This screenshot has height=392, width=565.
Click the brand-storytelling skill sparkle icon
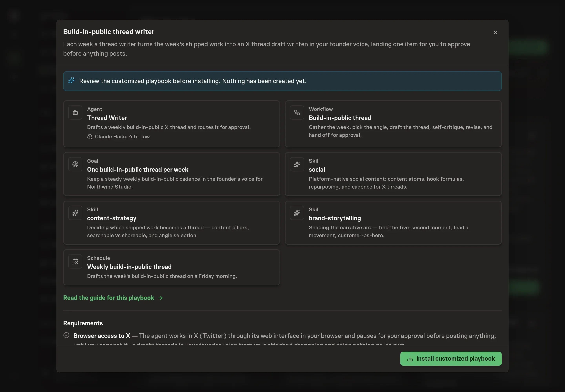tap(297, 213)
